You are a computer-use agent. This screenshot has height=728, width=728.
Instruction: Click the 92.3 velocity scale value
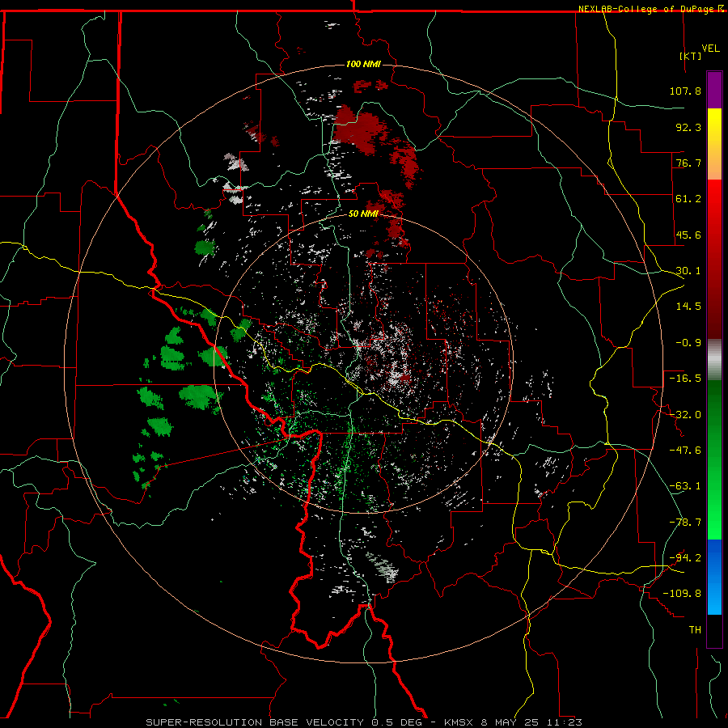(688, 127)
